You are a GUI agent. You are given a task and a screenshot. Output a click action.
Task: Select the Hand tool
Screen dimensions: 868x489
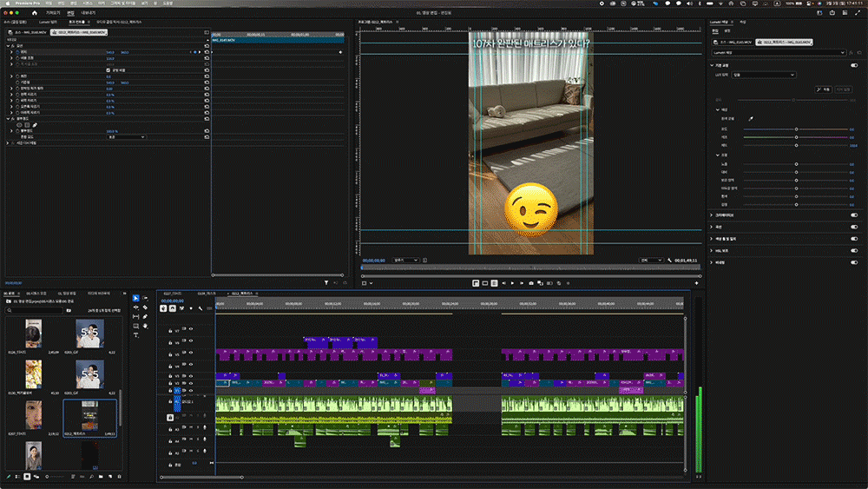[x=145, y=326]
